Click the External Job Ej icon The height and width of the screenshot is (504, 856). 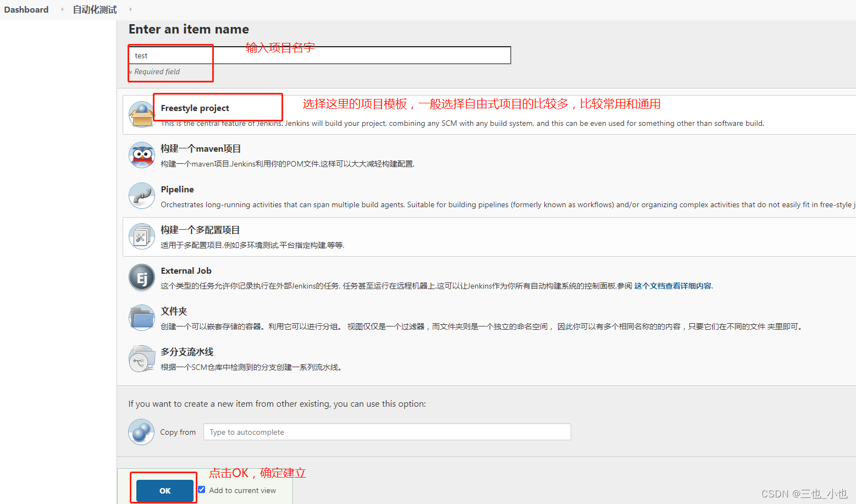point(142,277)
